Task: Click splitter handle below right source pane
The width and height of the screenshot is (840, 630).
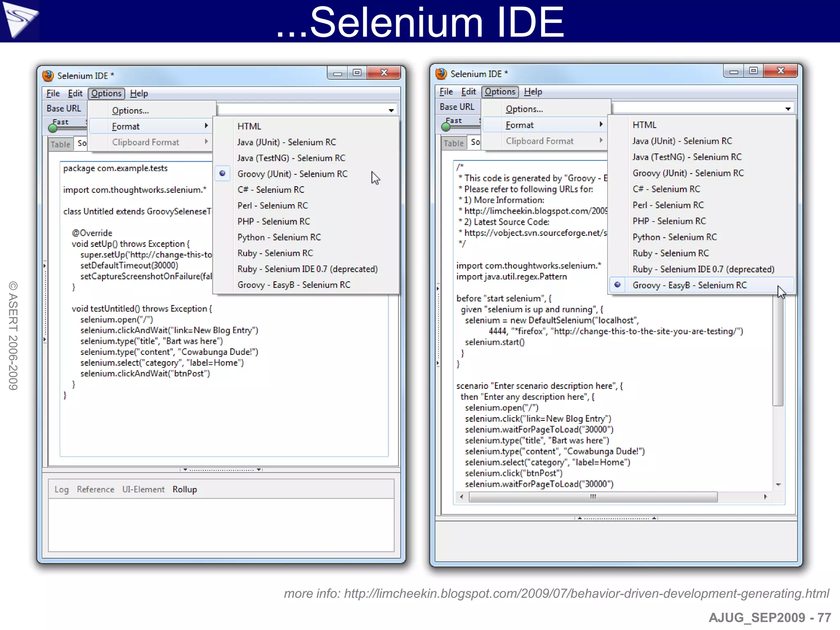Action: (616, 518)
